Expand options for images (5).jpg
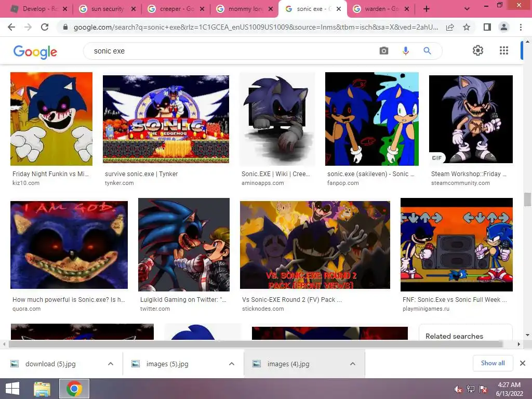This screenshot has width=532, height=399. coord(232,364)
